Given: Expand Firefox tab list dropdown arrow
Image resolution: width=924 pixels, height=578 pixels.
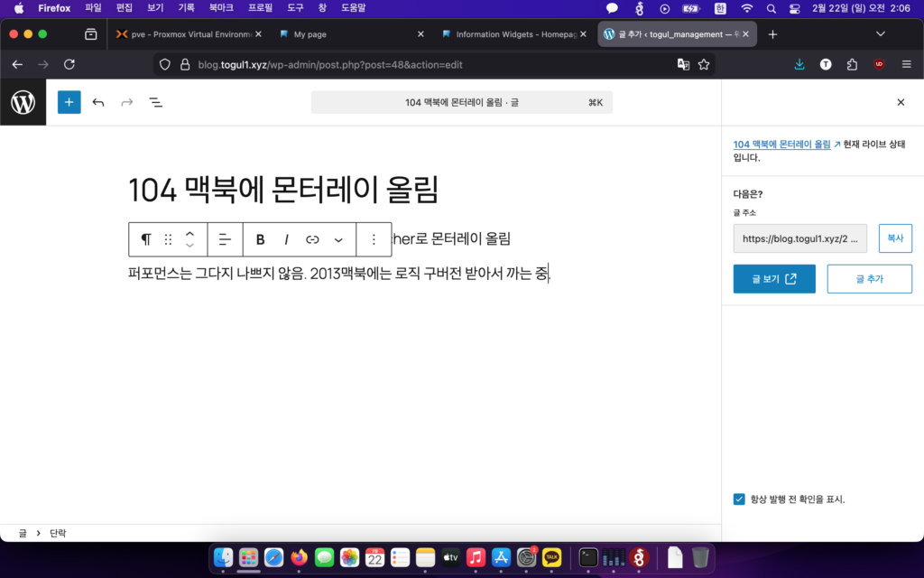Looking at the screenshot, I should point(881,34).
